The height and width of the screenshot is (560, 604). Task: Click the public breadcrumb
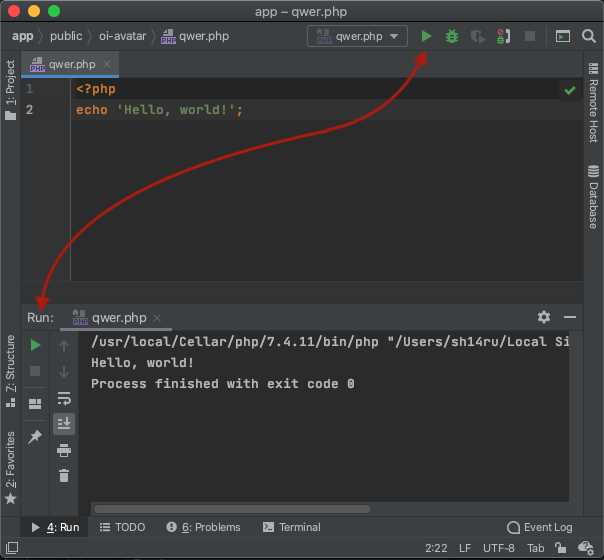[x=66, y=36]
